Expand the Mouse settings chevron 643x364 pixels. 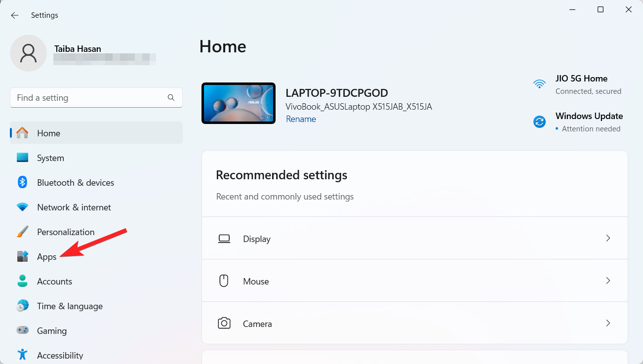(608, 281)
